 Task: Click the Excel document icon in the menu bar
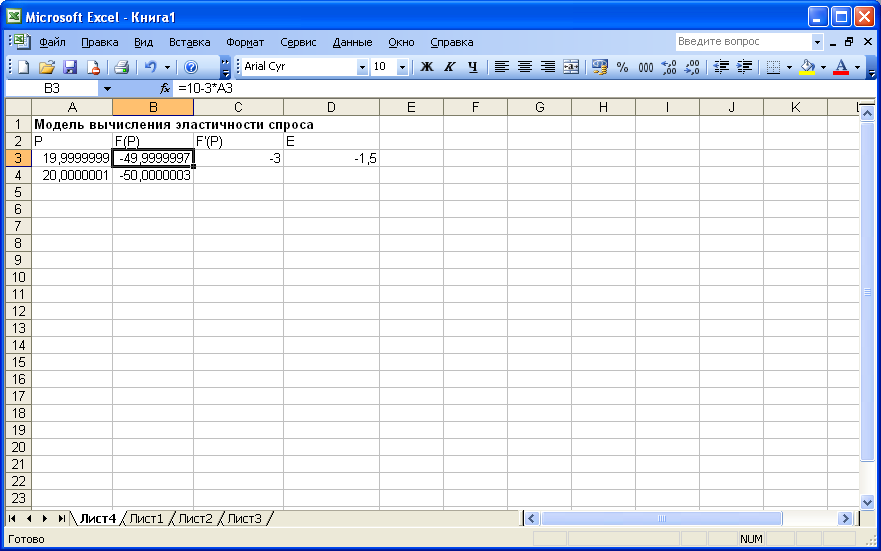(x=21, y=42)
